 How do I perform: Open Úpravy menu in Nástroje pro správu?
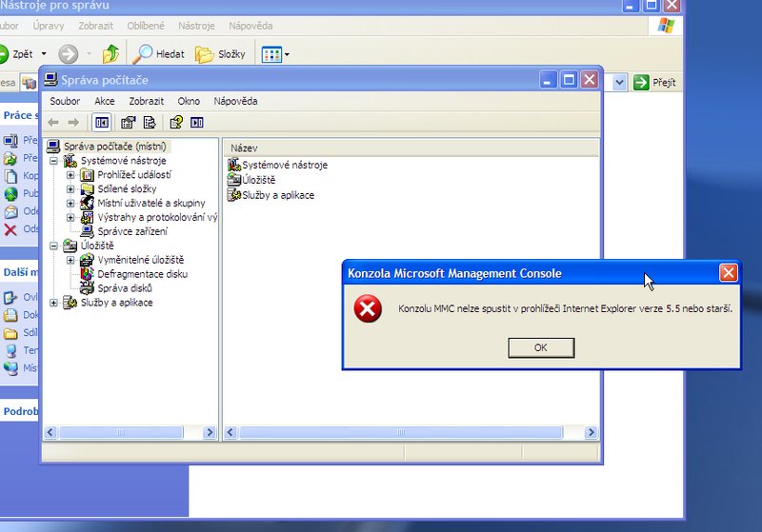pyautogui.click(x=49, y=26)
